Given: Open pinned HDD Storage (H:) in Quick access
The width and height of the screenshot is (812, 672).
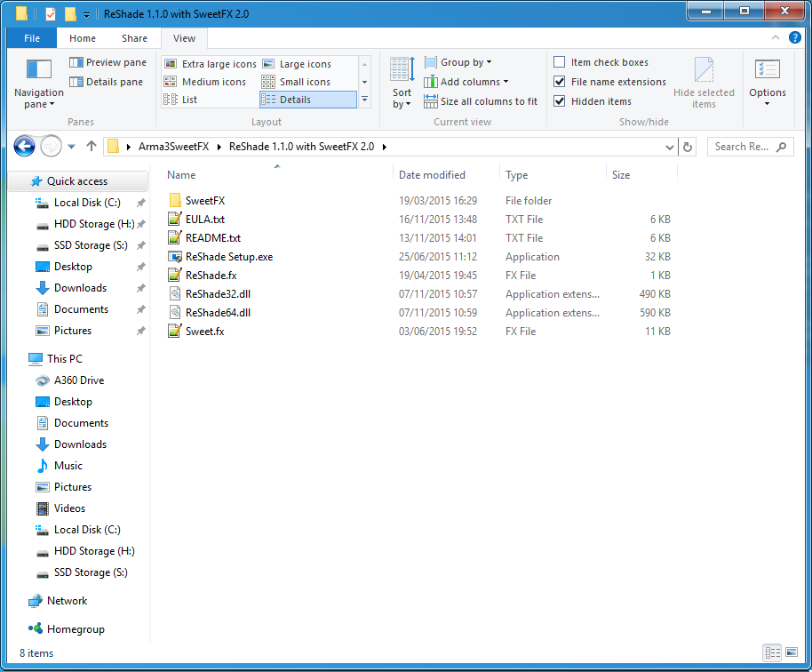Looking at the screenshot, I should [x=94, y=224].
